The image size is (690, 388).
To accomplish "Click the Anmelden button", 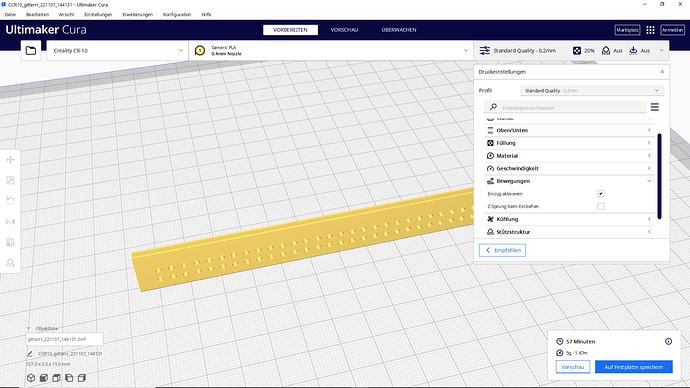I will pyautogui.click(x=672, y=30).
